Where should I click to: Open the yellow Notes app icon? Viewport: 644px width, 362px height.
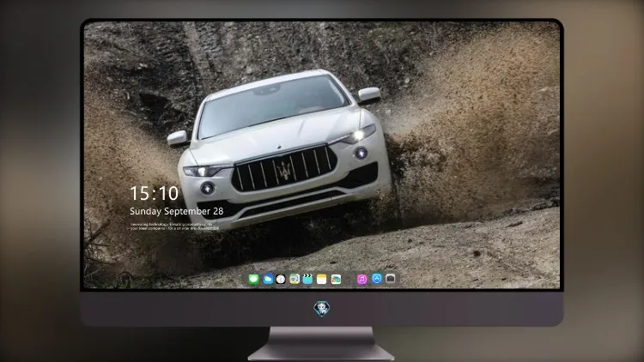tap(322, 280)
